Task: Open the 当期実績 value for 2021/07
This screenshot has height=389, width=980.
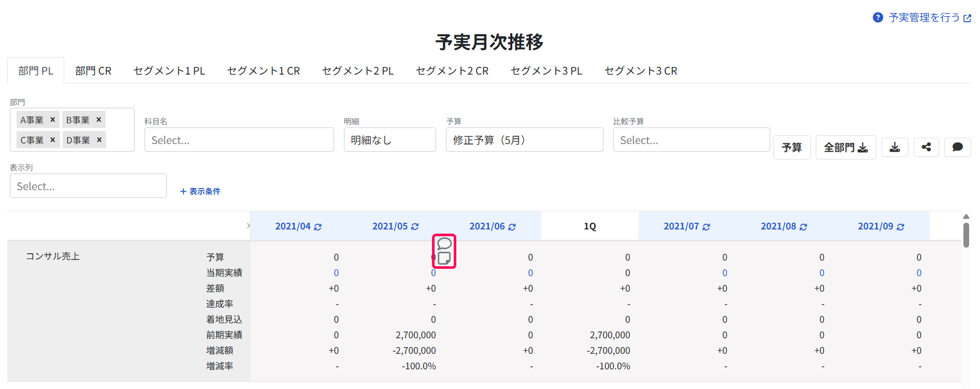Action: pyautogui.click(x=725, y=273)
